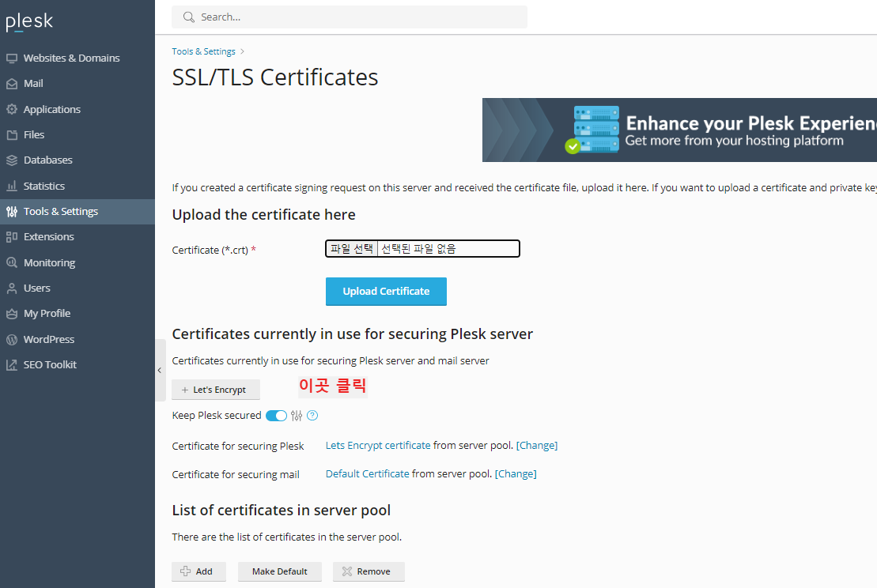The width and height of the screenshot is (877, 588).
Task: Open the Monitoring menu item
Action: [x=77, y=262]
